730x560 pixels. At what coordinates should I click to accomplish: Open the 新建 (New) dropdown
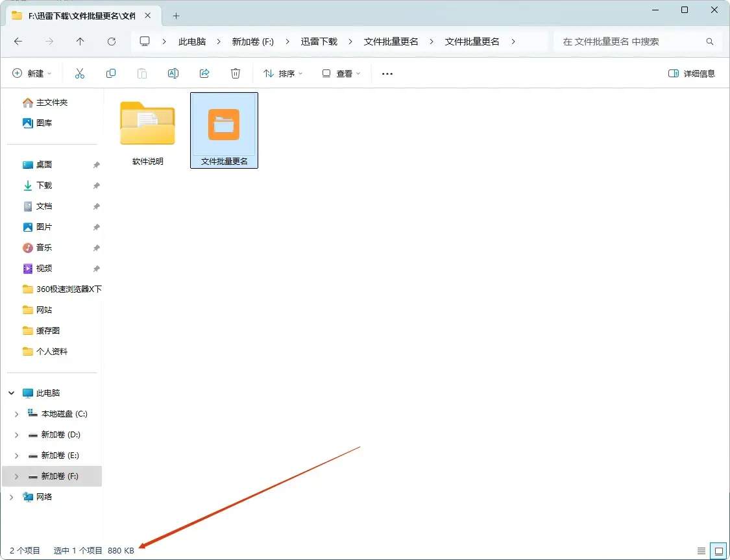(32, 73)
